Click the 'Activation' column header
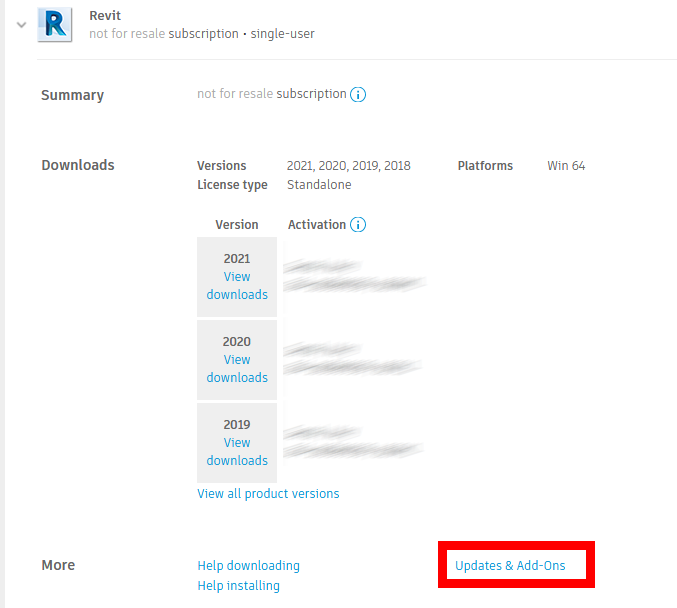Screen dimensions: 677x608 (316, 225)
